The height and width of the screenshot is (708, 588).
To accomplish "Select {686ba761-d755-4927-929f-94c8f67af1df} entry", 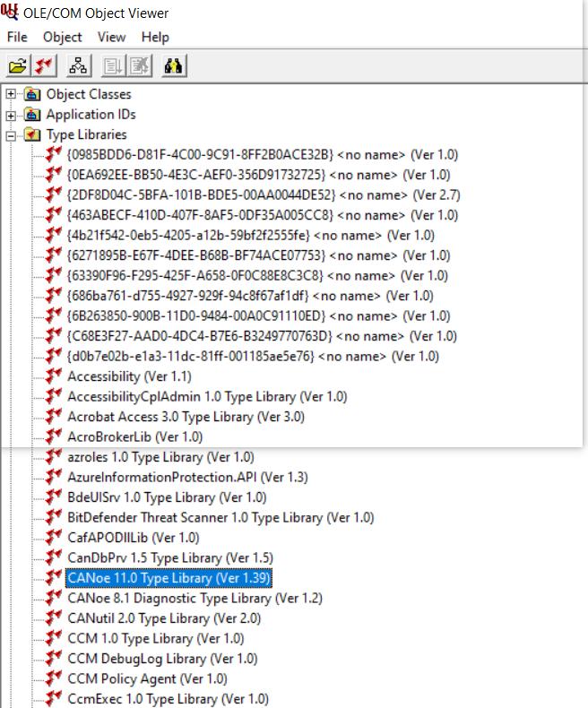I will tap(250, 296).
